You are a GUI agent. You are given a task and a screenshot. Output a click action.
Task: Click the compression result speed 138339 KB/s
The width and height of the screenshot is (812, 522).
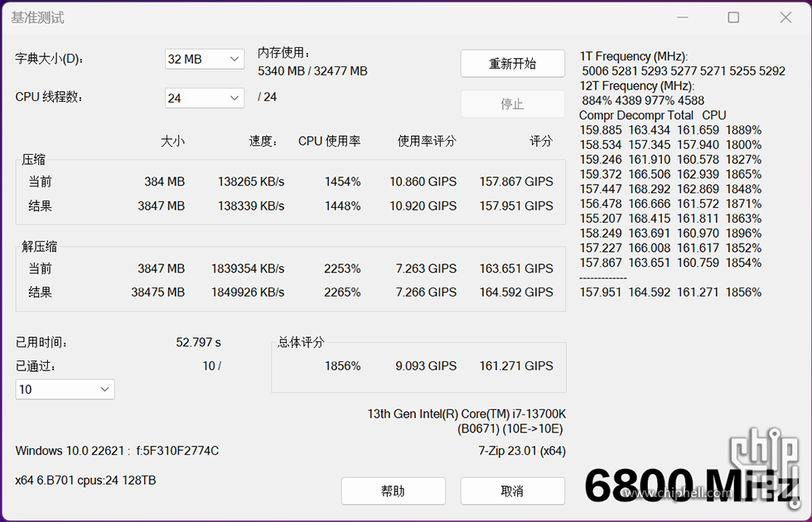coord(251,206)
